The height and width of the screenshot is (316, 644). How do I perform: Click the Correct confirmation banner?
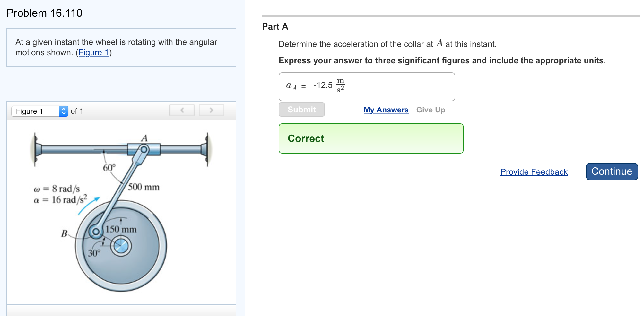370,138
